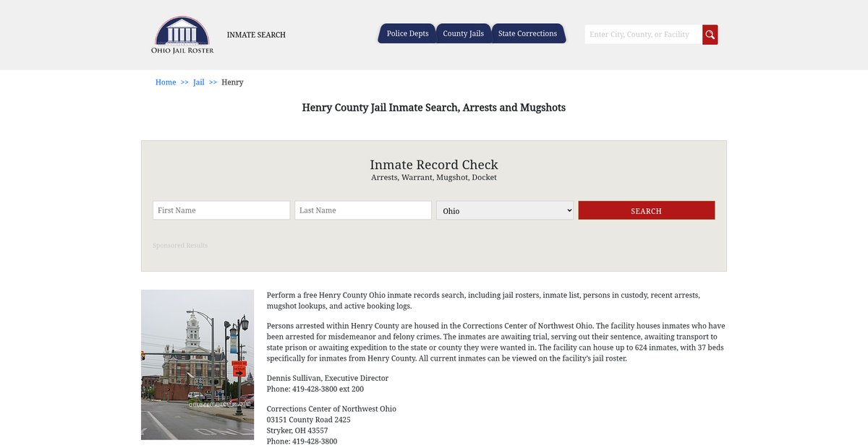Click the Corrections Center of Northwest Ohio address heading
868x448 pixels.
point(331,409)
